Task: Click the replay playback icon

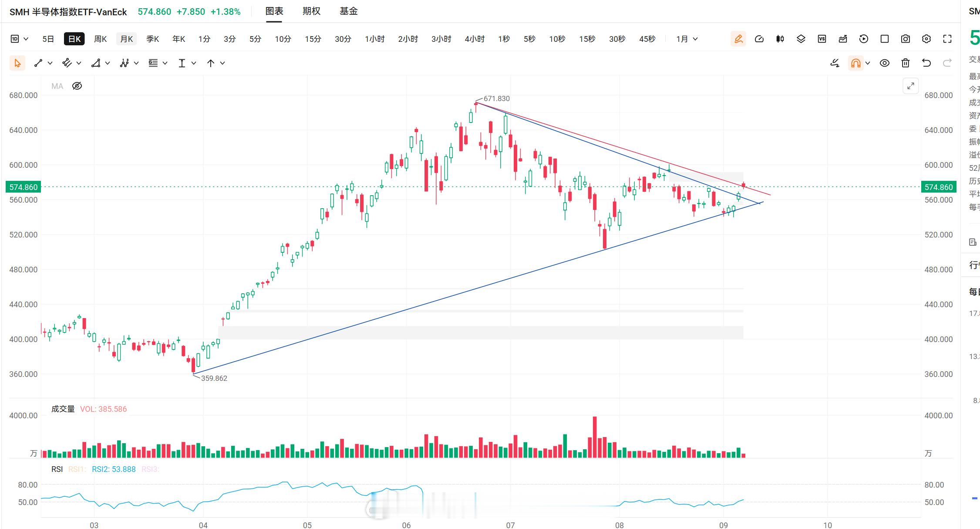Action: (864, 39)
